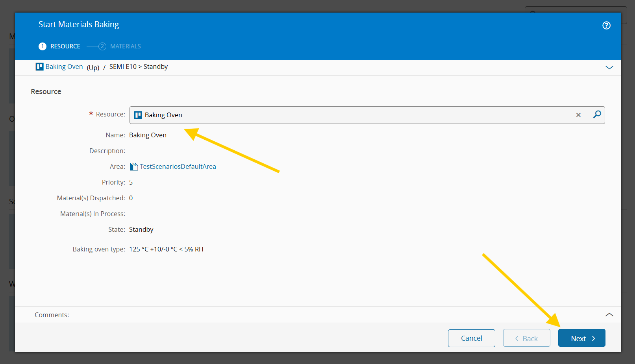Clear the Resource field with the X icon

578,115
